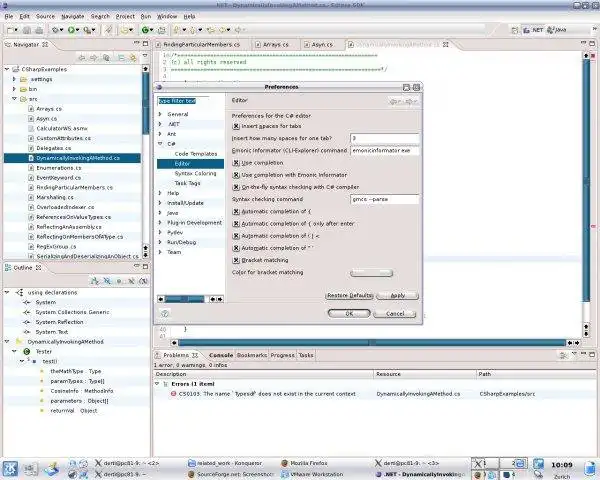Collapse the src folder in Navigator
600x480 pixels.
point(14,99)
